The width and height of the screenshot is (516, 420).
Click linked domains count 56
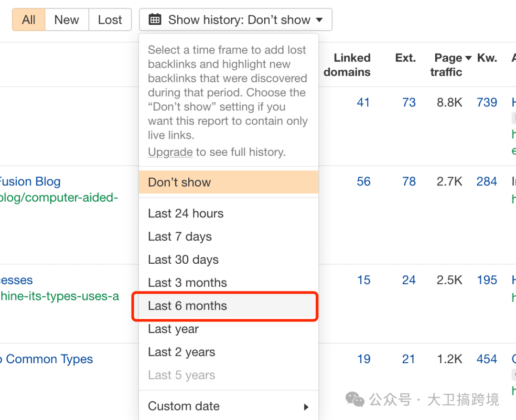pyautogui.click(x=364, y=182)
